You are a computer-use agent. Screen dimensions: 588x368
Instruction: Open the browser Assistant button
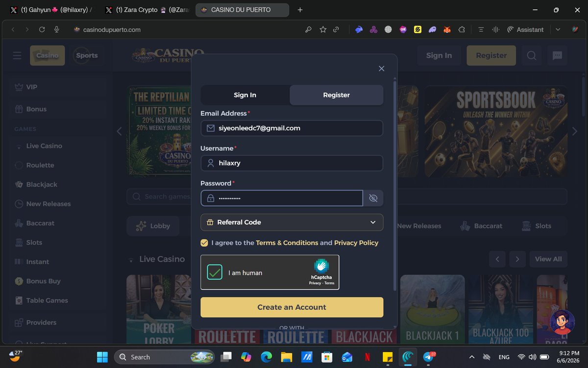click(x=525, y=29)
